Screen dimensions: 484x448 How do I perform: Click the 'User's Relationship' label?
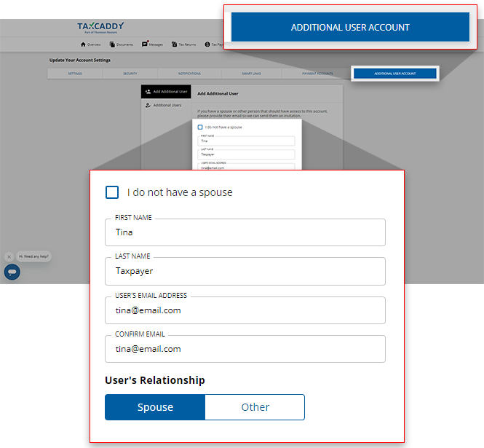click(x=155, y=380)
